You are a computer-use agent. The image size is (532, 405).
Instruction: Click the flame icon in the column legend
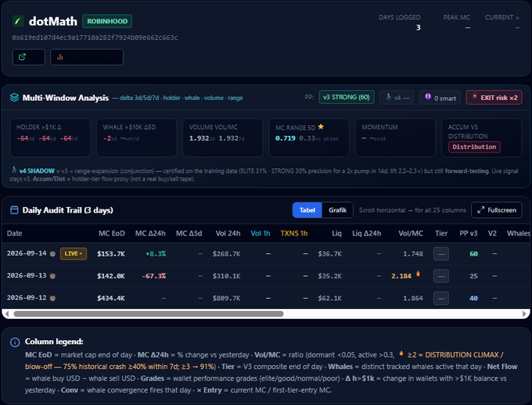(x=401, y=353)
